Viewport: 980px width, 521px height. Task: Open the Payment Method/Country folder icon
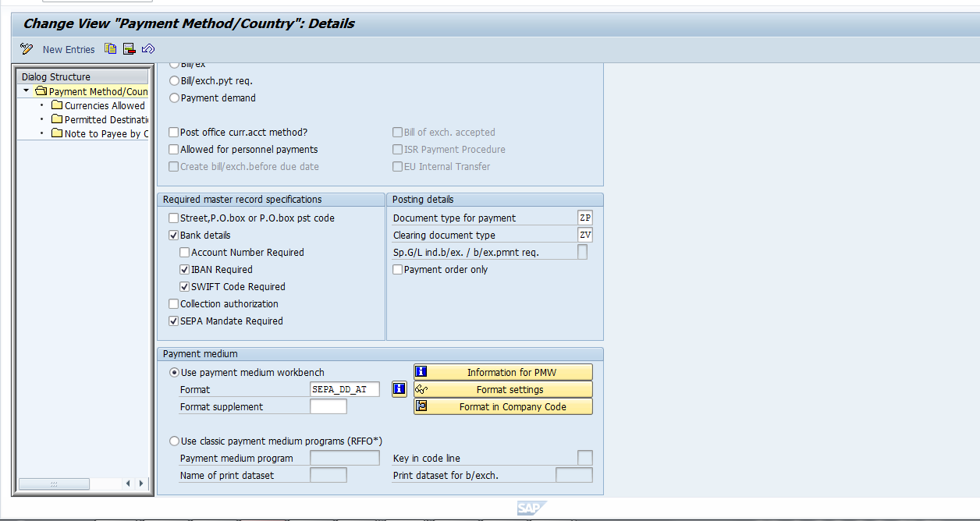coord(41,91)
